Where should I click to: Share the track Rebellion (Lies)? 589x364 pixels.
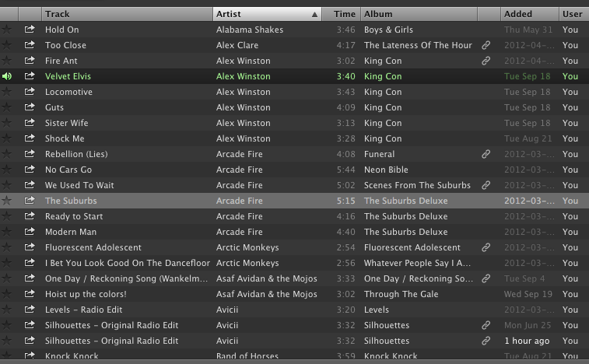[30, 154]
